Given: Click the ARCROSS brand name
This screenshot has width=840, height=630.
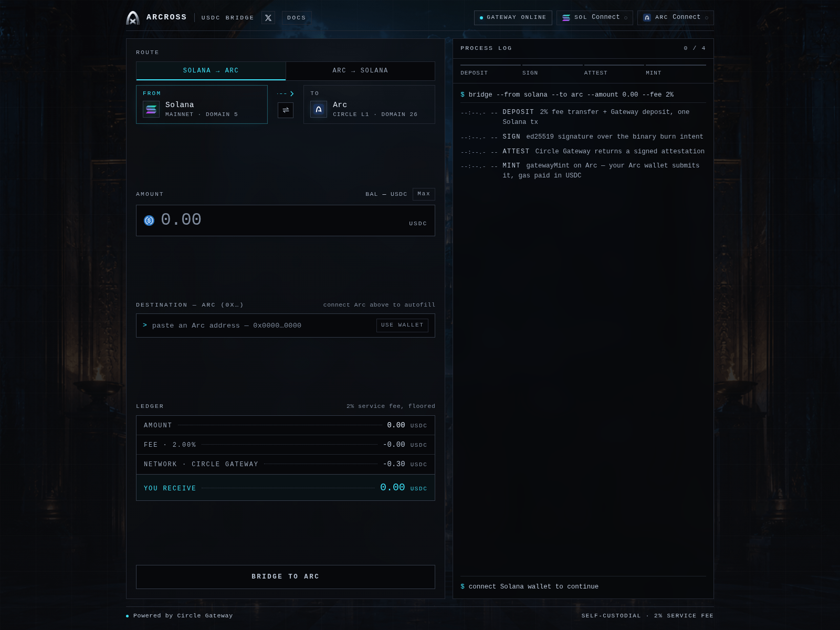Looking at the screenshot, I should point(166,17).
